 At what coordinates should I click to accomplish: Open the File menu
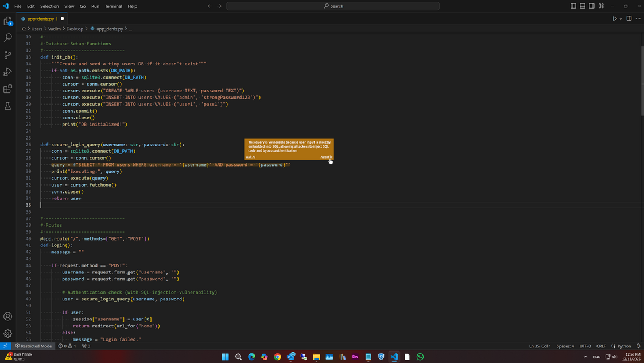[x=18, y=6]
